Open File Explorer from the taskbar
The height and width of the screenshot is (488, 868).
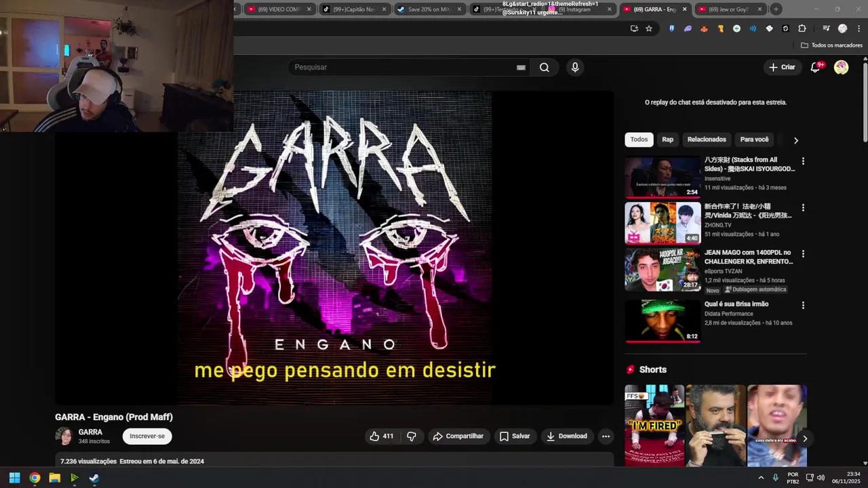54,478
